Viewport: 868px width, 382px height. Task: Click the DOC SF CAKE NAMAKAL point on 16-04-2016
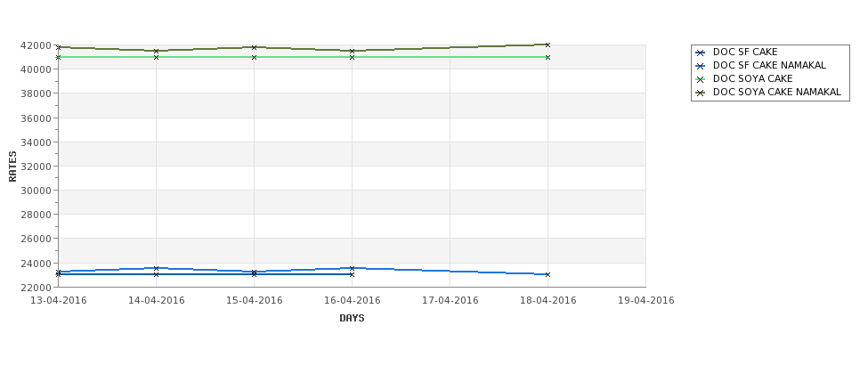pos(352,268)
